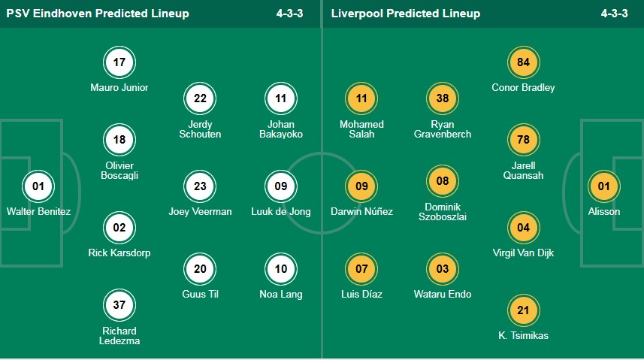Click Liverpool's 4-3-3 formation label

pos(615,14)
